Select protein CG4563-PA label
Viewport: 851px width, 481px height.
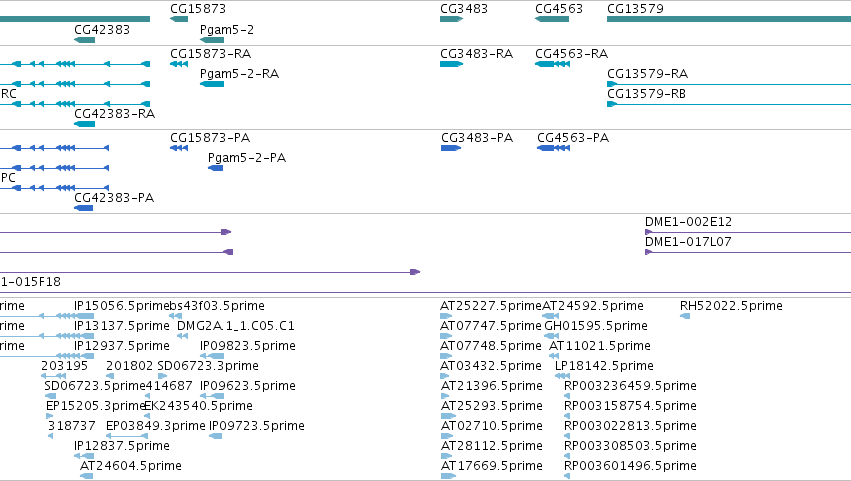(x=573, y=138)
